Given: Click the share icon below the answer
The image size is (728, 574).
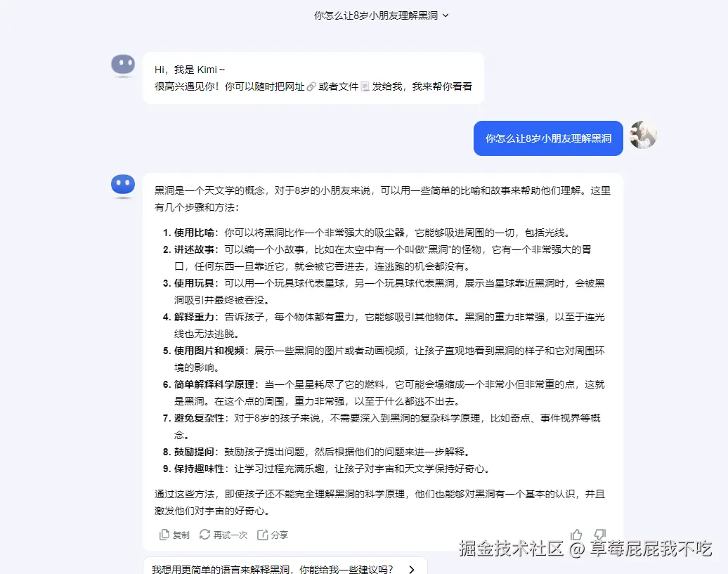Looking at the screenshot, I should pyautogui.click(x=262, y=535).
